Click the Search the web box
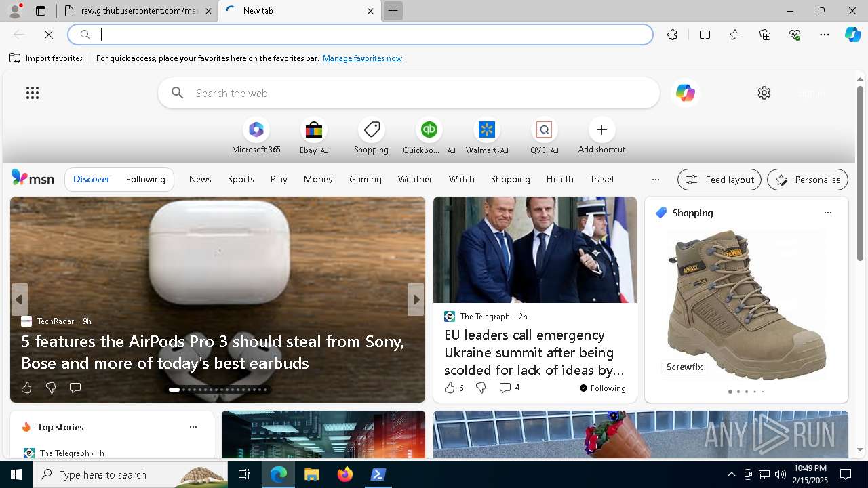Screen dimensions: 868x488 409,93
